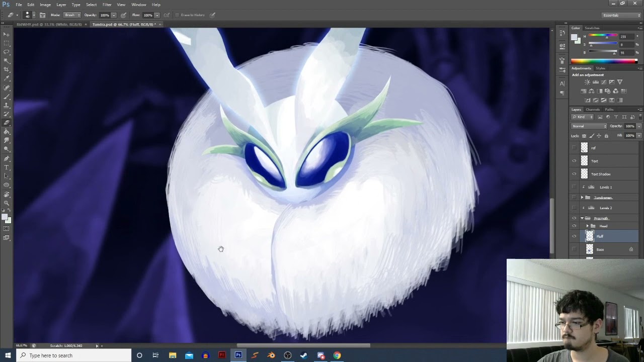The height and width of the screenshot is (362, 644).
Task: Show the Levels 1 adjustment layer
Action: click(574, 187)
